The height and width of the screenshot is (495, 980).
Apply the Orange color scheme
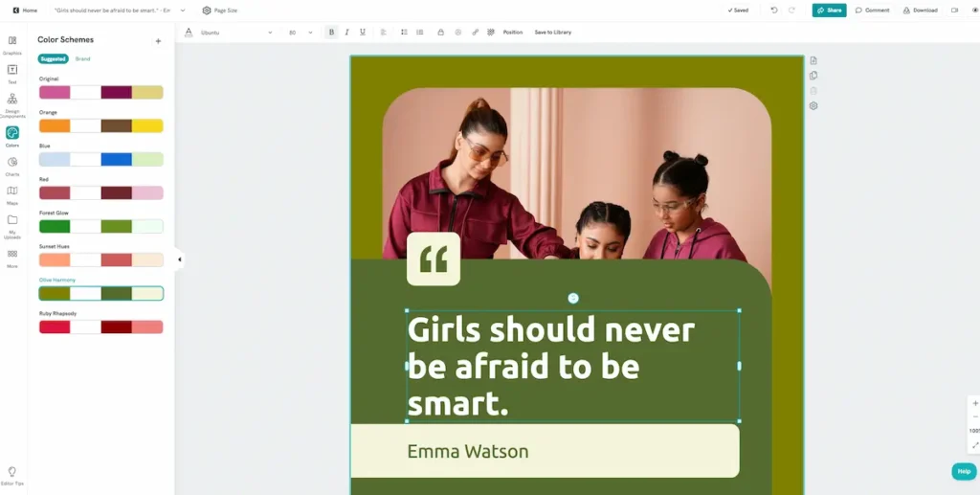click(101, 125)
